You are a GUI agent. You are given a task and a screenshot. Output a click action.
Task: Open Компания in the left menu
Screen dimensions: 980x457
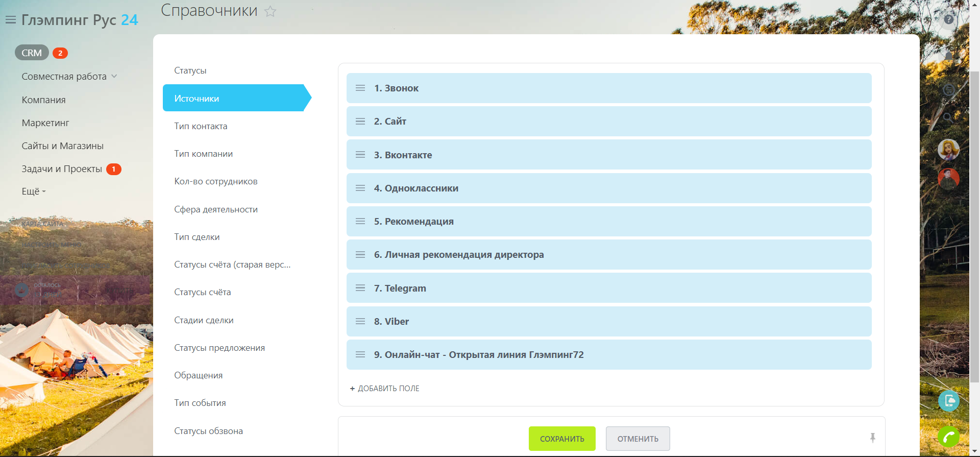tap(43, 100)
